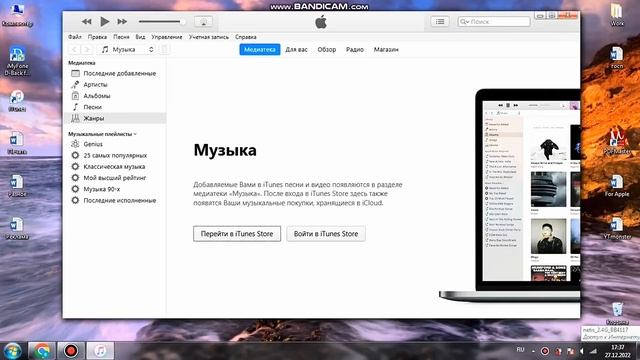This screenshot has width=640, height=360.
Task: Open the Up Next list view button
Action: point(440,22)
